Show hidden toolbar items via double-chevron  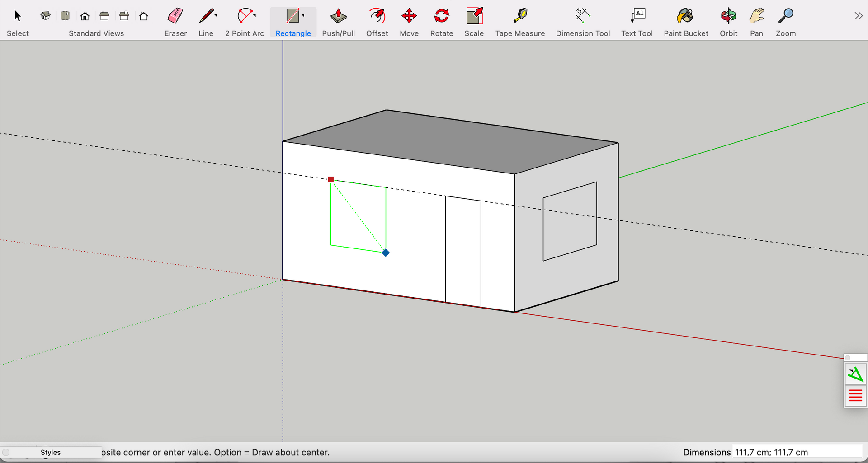858,16
